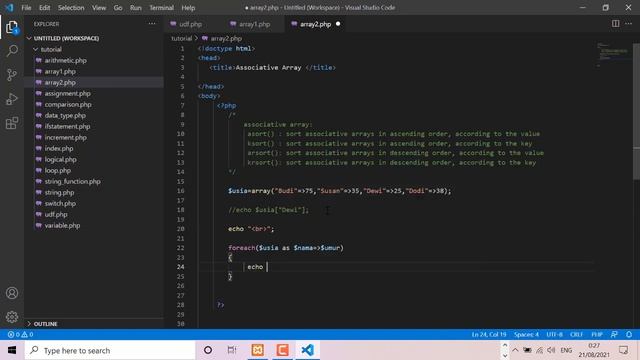
Task: Open assignment.php in the explorer
Action: tap(68, 93)
